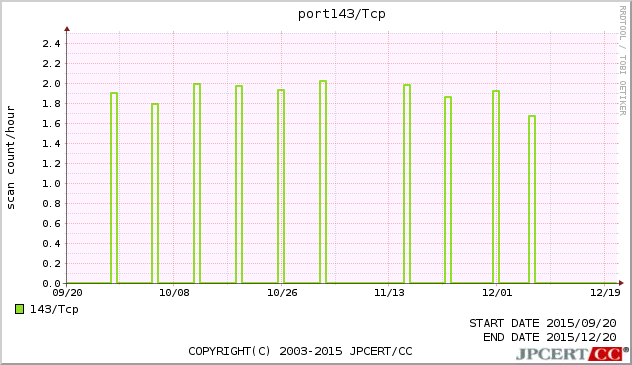Click the 10/26 date axis label

pyautogui.click(x=282, y=292)
